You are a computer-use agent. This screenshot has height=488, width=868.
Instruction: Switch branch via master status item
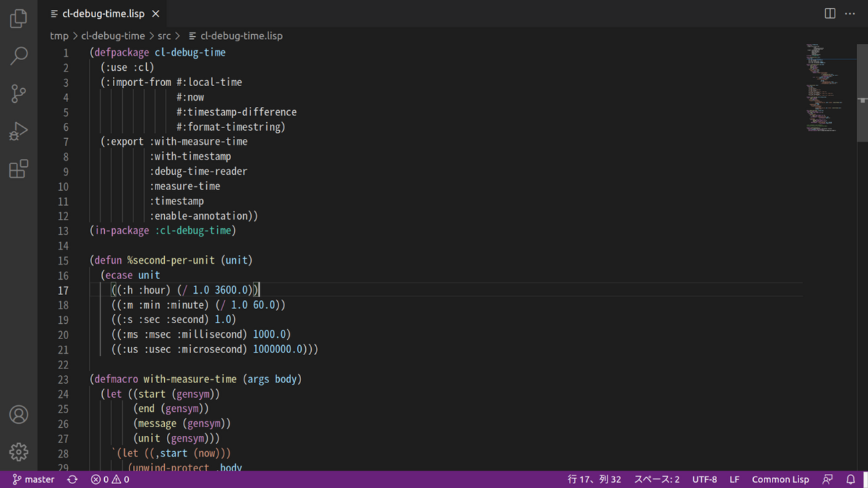coord(33,479)
